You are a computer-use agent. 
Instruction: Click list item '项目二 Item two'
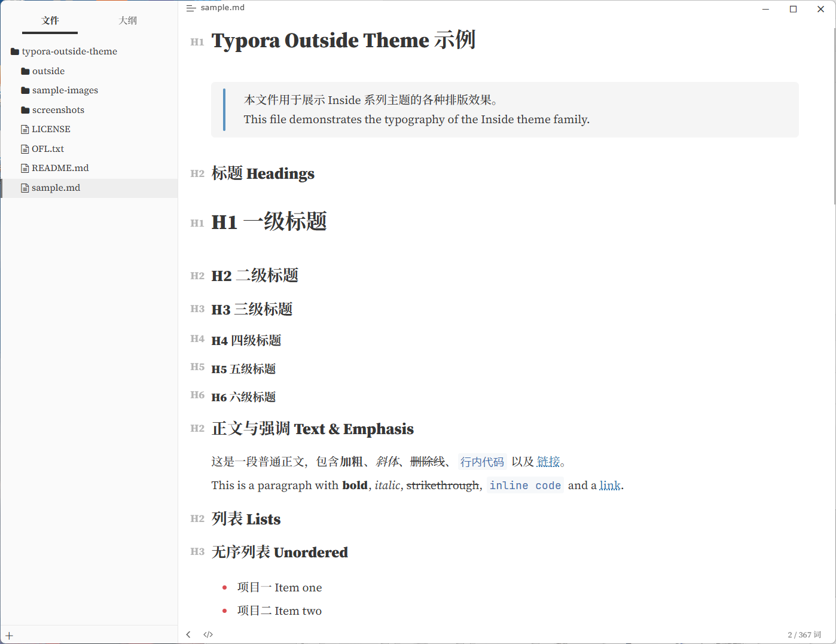coord(279,611)
